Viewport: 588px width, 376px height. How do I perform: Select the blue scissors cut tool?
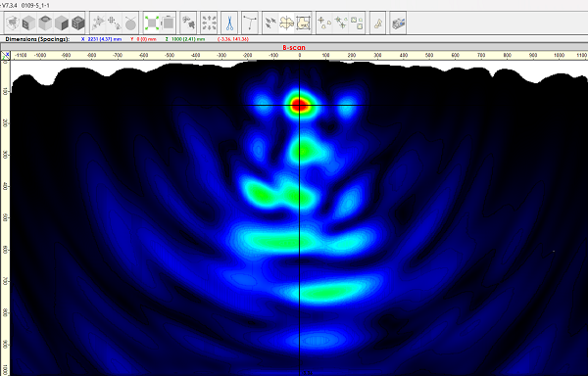coord(229,23)
